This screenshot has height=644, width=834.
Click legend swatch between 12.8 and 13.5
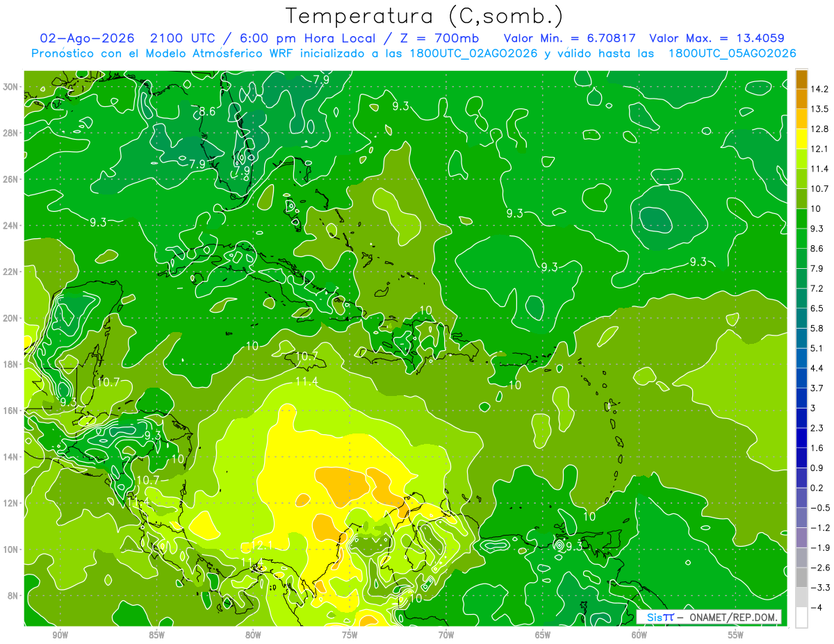801,119
